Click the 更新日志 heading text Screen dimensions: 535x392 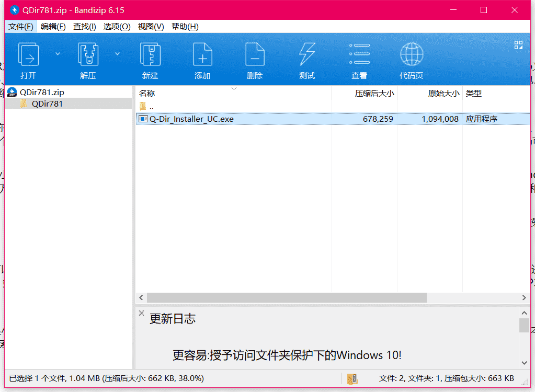tap(172, 319)
